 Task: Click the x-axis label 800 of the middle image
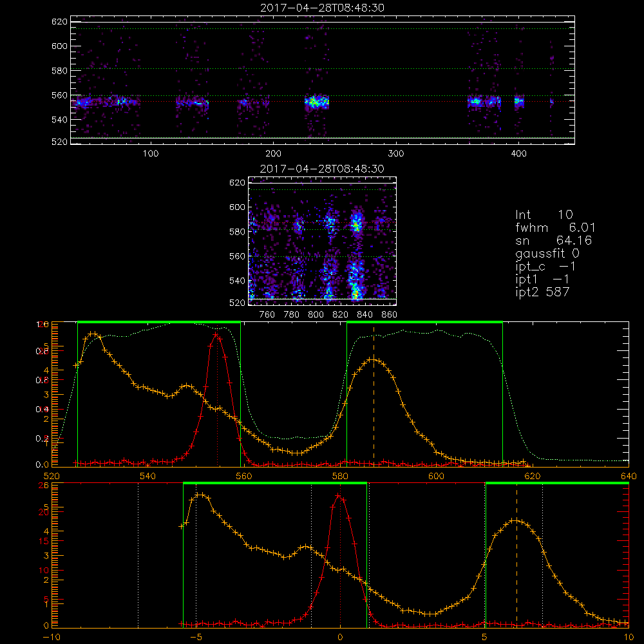pyautogui.click(x=316, y=315)
